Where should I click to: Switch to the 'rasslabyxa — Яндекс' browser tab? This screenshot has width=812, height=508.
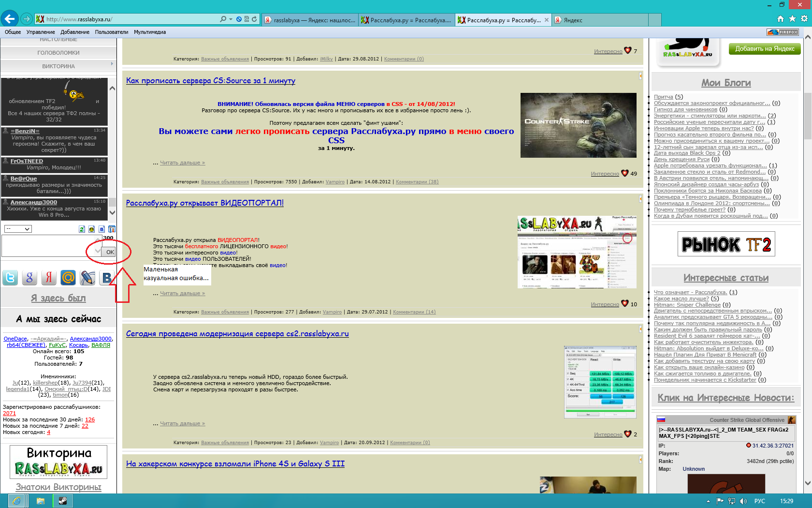(x=310, y=20)
